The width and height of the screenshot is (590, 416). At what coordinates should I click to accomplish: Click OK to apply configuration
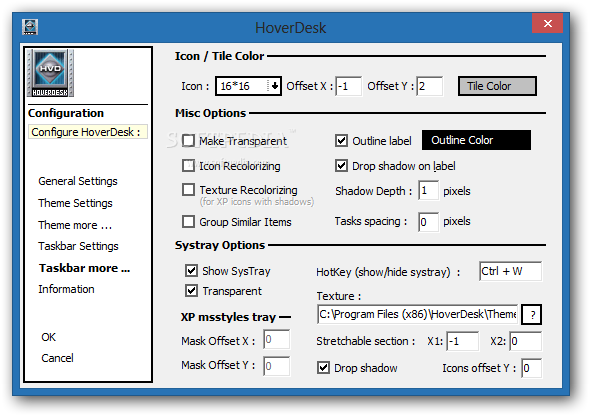point(49,337)
